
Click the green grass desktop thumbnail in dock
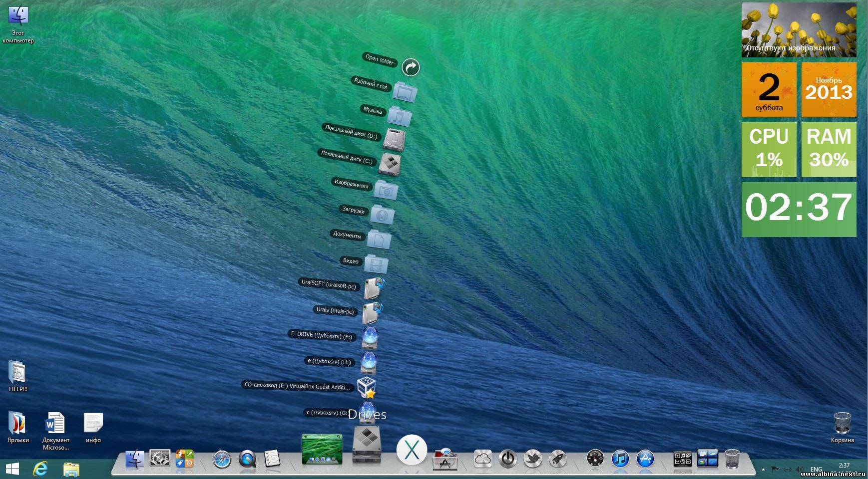[322, 449]
